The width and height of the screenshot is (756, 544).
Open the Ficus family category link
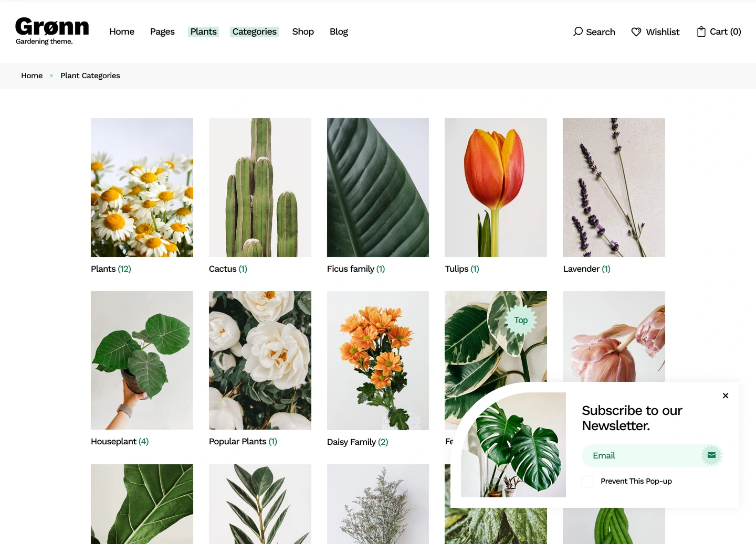coord(356,269)
